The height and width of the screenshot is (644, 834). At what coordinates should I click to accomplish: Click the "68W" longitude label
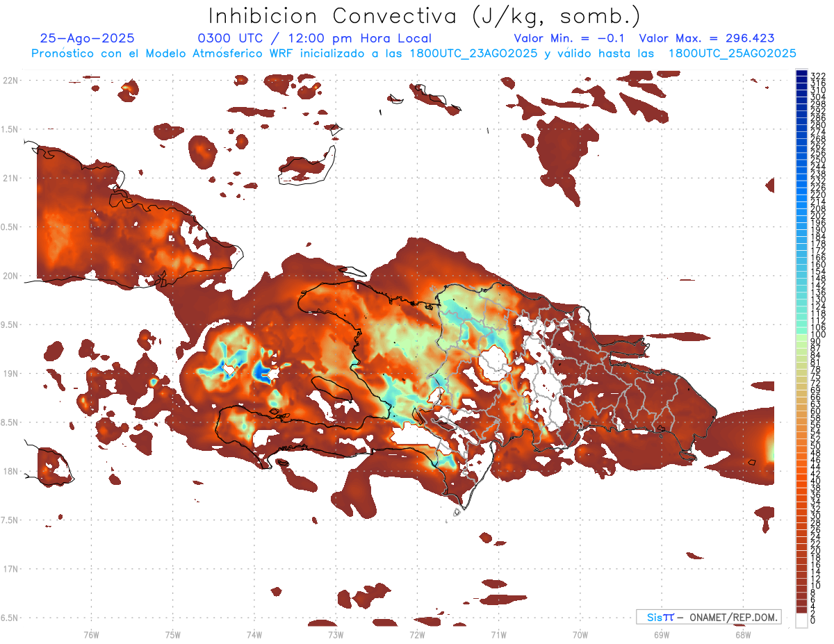tap(742, 634)
